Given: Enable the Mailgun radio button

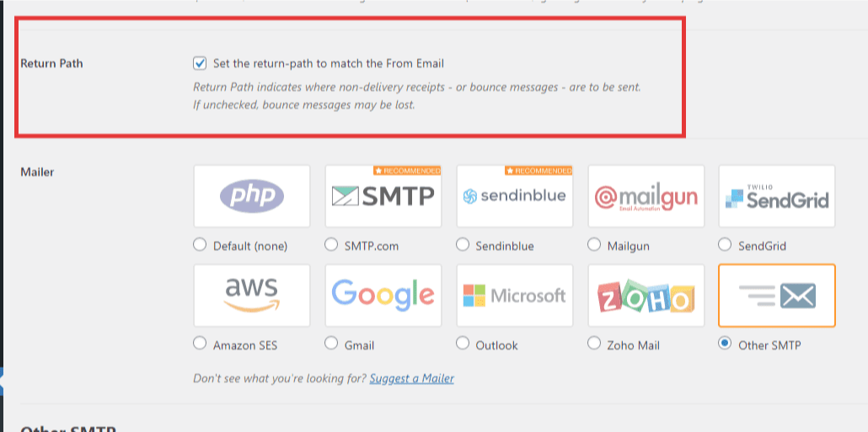Looking at the screenshot, I should click(x=593, y=244).
